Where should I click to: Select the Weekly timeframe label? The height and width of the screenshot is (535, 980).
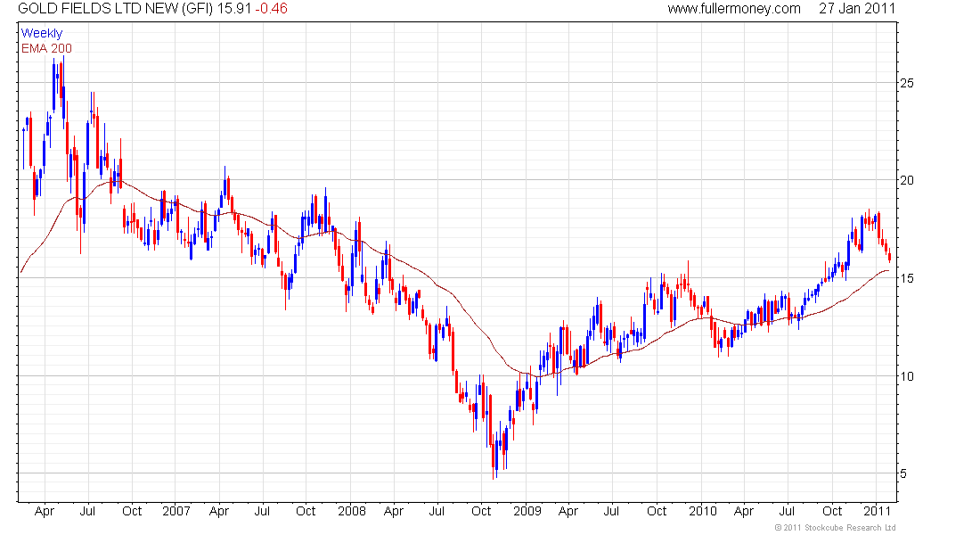pos(42,33)
